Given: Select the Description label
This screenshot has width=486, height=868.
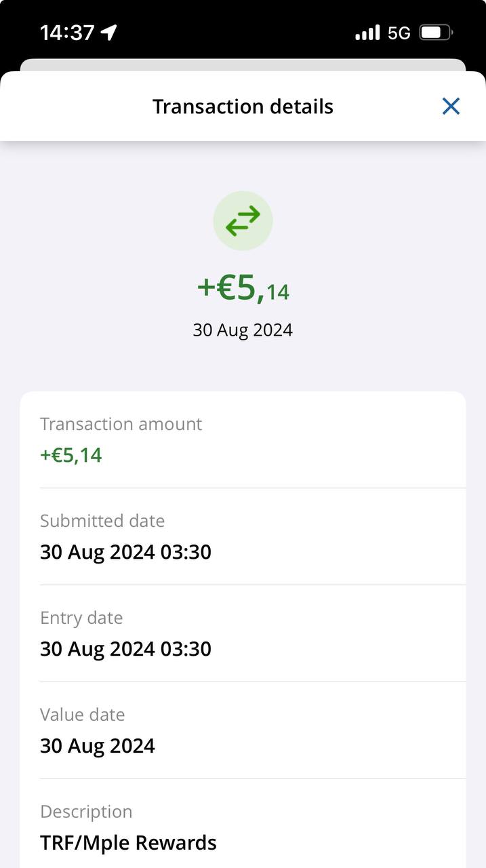Looking at the screenshot, I should (86, 812).
